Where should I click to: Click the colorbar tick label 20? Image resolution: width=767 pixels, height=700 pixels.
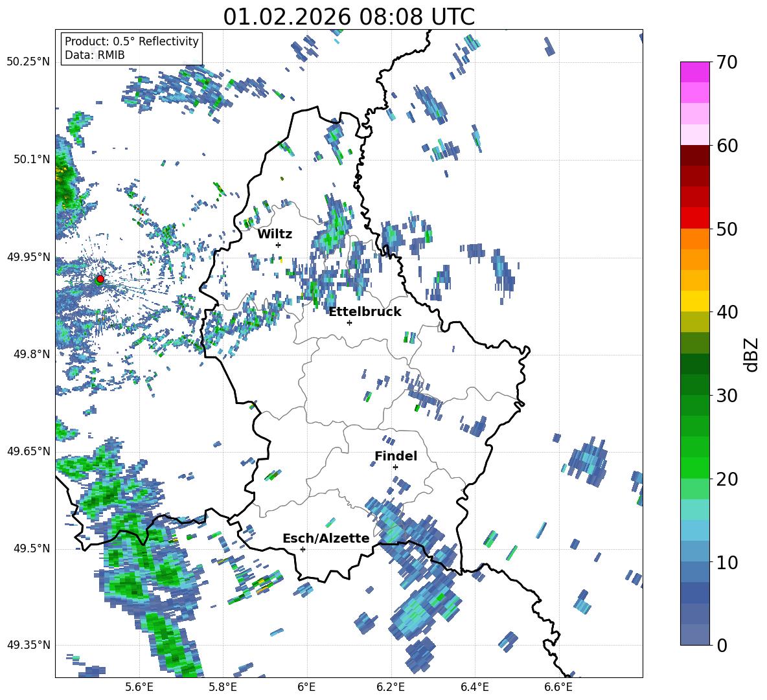(727, 479)
